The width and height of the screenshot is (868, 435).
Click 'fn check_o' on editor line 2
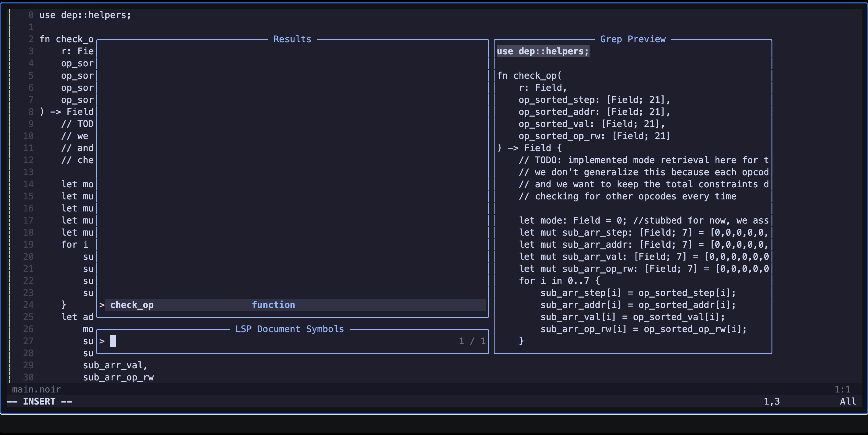click(66, 39)
